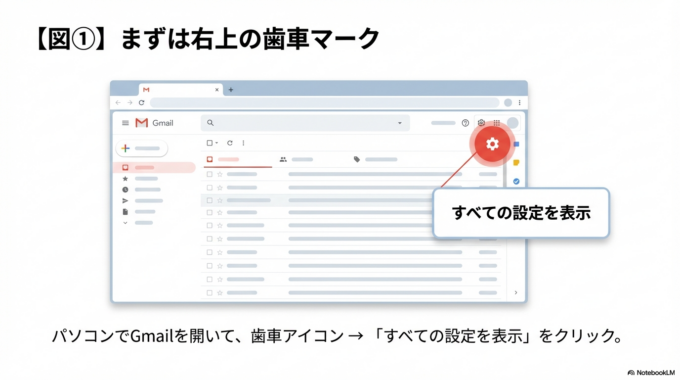
Task: Open the search options dropdown arrow
Action: [400, 123]
